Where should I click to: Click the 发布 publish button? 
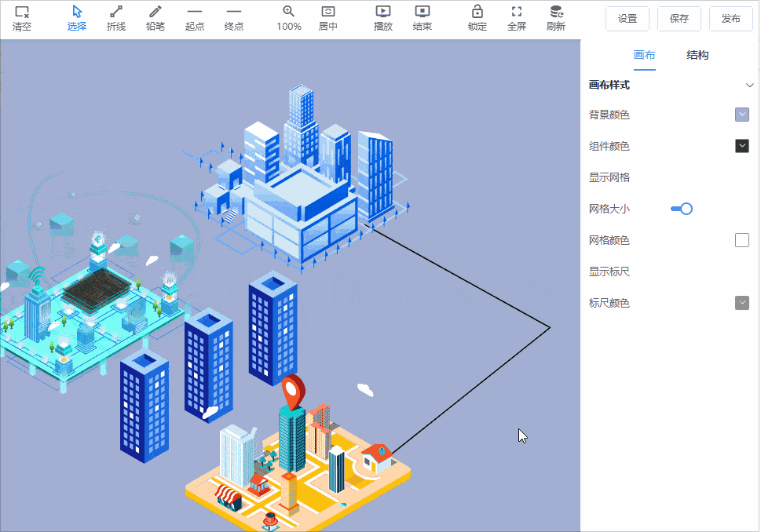pos(730,19)
